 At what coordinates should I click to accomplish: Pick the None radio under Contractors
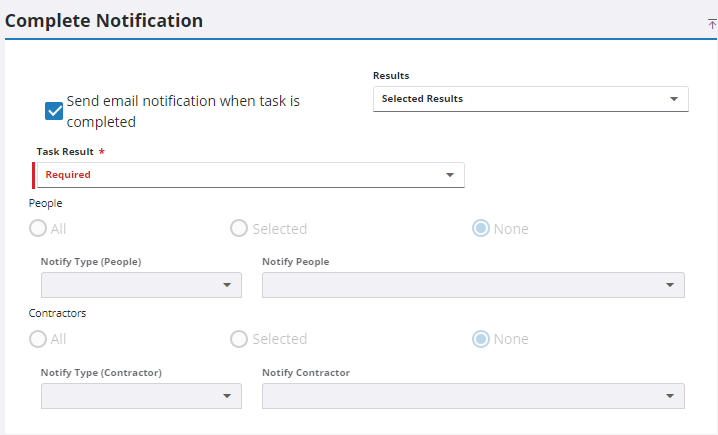481,339
